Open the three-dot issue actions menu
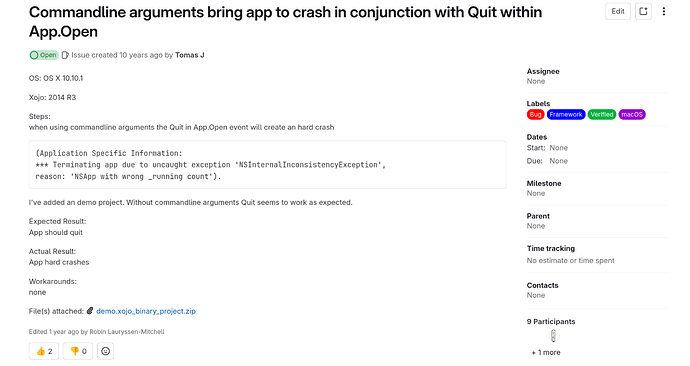 point(664,11)
